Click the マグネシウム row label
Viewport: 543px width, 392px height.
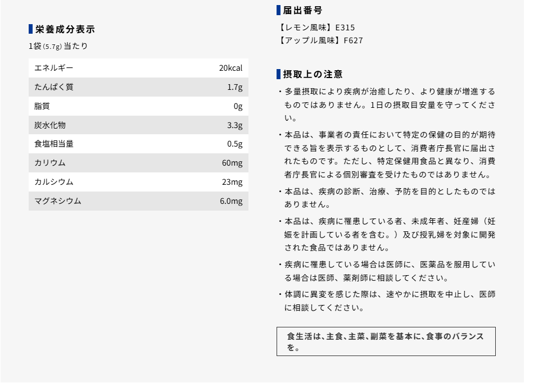pos(58,201)
